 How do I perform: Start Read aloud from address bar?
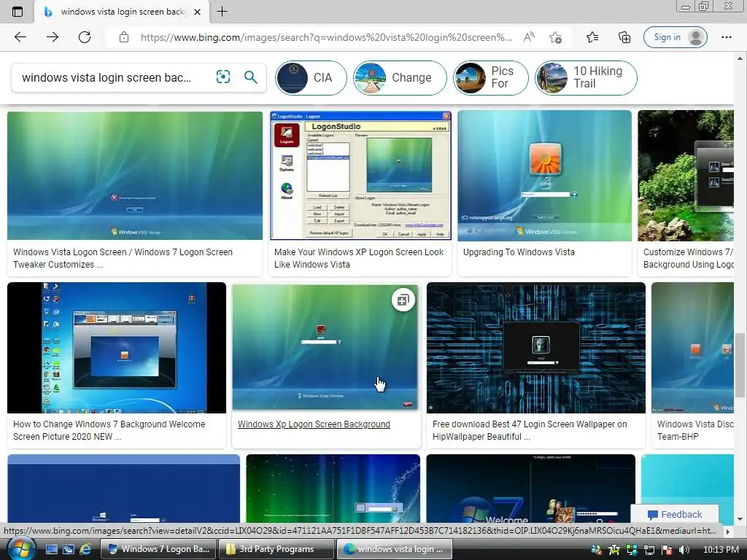(x=529, y=37)
